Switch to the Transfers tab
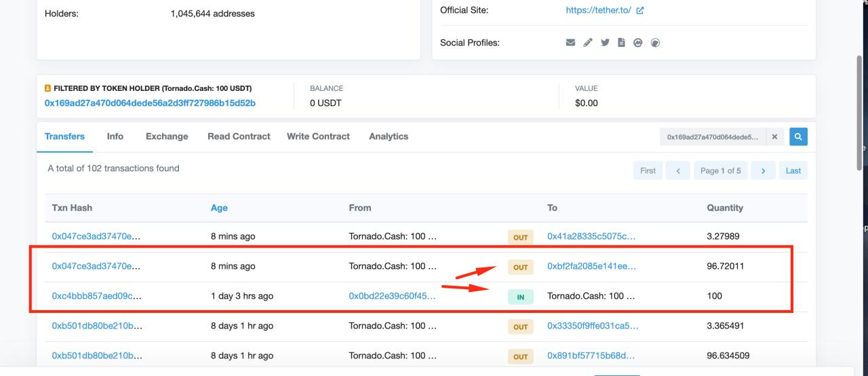The width and height of the screenshot is (868, 376). [x=64, y=136]
